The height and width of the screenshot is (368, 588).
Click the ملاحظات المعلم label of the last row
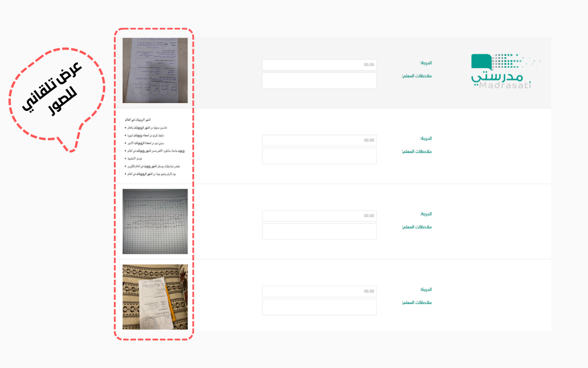(x=417, y=302)
